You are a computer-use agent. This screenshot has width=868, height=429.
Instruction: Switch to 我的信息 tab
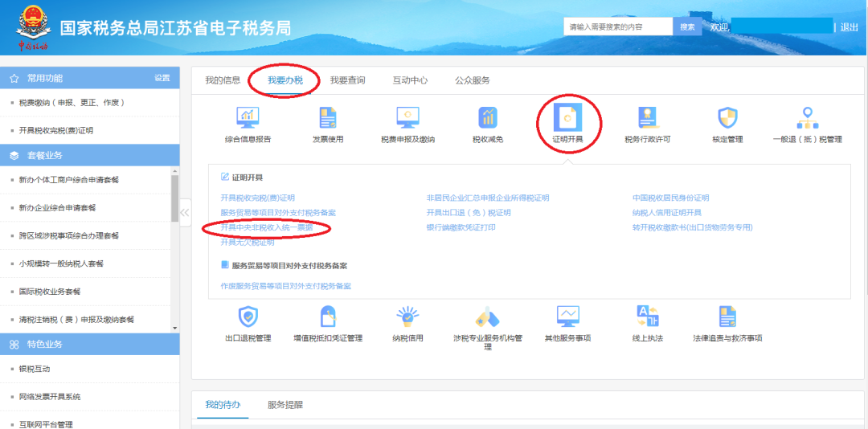[x=223, y=80]
